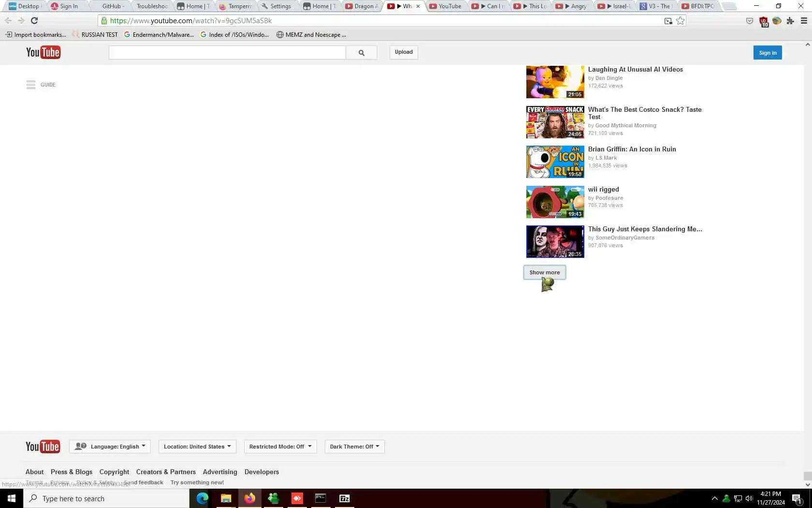Click the blue Sign in button
This screenshot has width=812, height=508.
click(x=768, y=53)
